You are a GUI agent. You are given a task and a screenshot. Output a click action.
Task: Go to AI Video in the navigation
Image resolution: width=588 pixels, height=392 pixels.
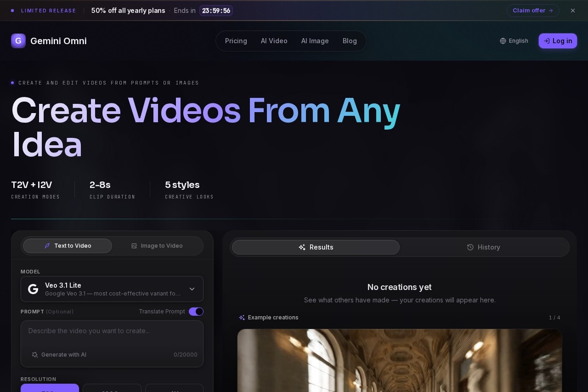pyautogui.click(x=274, y=41)
